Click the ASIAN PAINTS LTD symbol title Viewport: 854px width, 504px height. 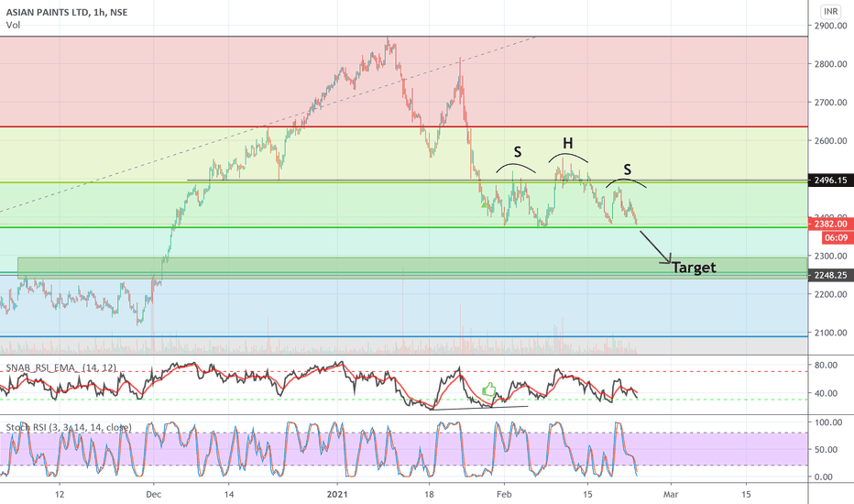click(67, 12)
